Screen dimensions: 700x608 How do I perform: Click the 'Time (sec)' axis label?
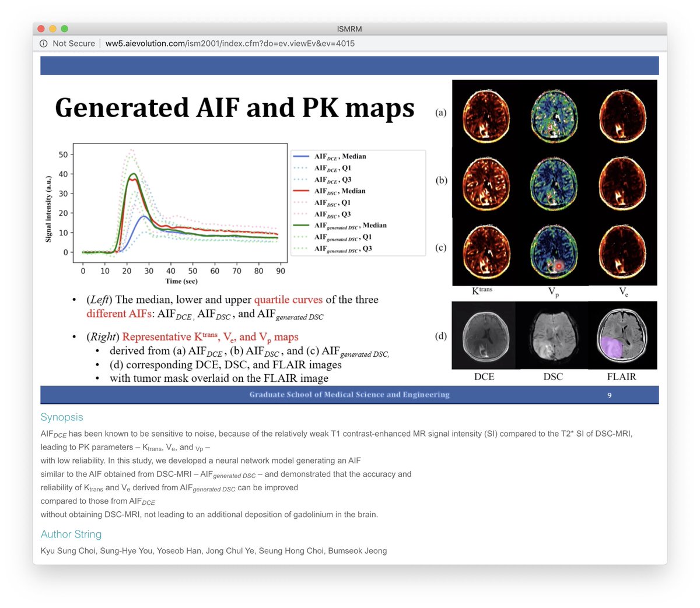[x=181, y=282]
